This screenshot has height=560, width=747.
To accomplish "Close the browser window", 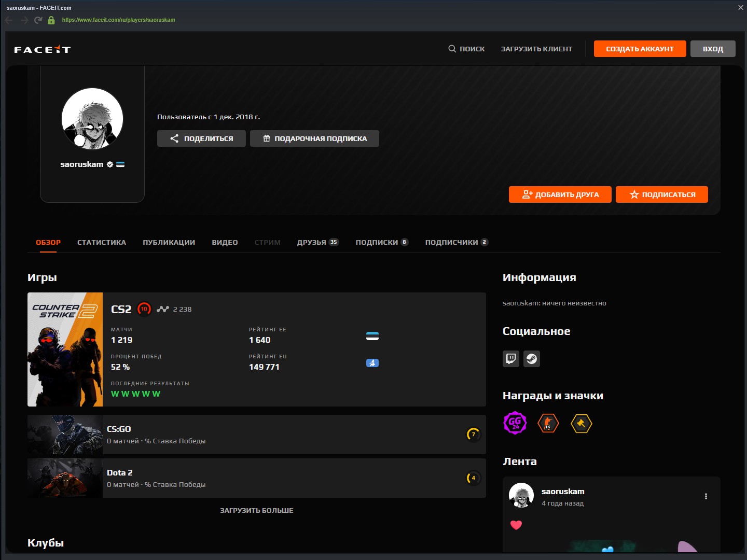I will (740, 8).
